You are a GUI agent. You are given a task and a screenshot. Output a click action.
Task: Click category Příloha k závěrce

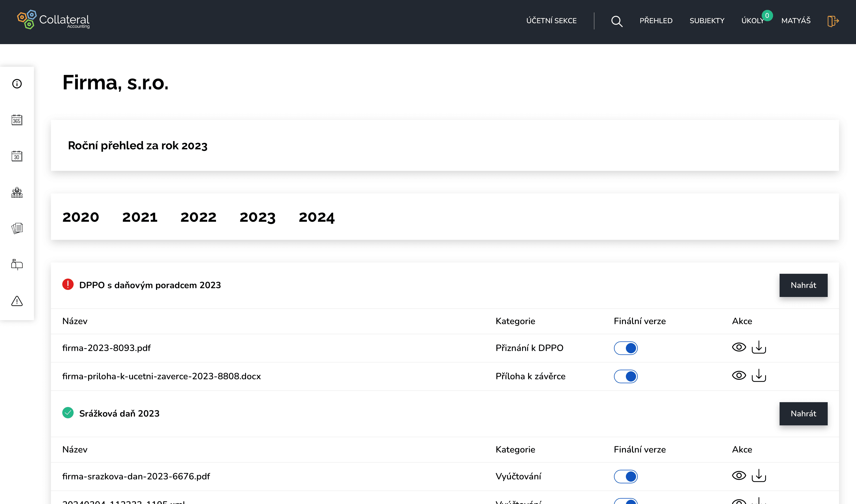(x=530, y=376)
